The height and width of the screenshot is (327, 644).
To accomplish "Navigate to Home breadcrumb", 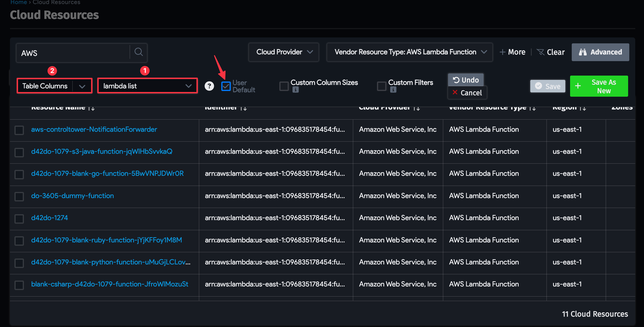I will click(x=18, y=2).
